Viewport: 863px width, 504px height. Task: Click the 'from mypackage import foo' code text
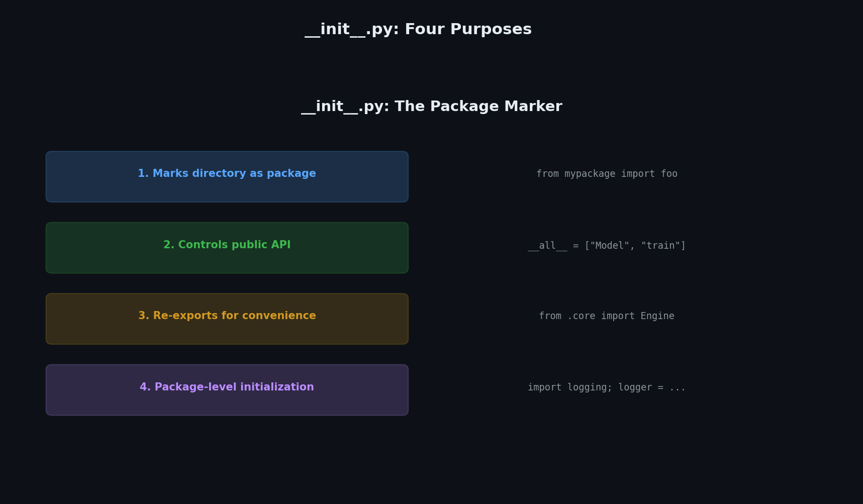(607, 174)
